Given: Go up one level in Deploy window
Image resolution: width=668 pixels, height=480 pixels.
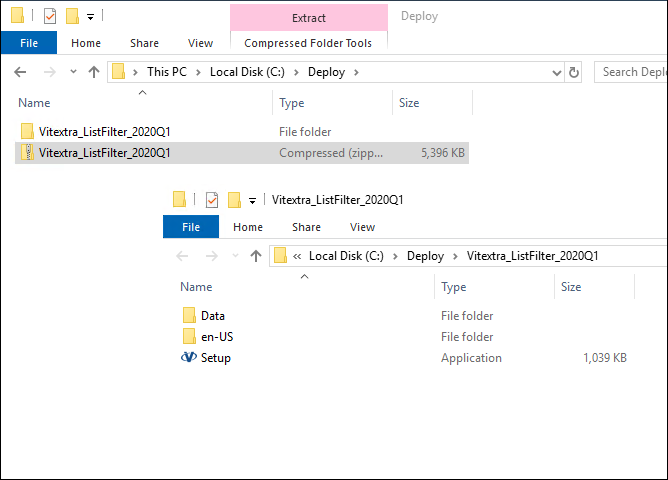Looking at the screenshot, I should (94, 72).
